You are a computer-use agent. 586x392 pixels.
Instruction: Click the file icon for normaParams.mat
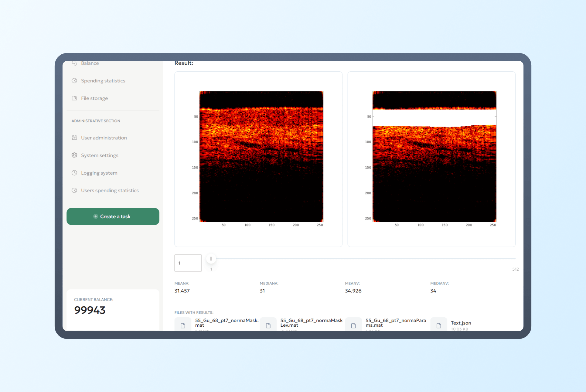[x=353, y=326]
